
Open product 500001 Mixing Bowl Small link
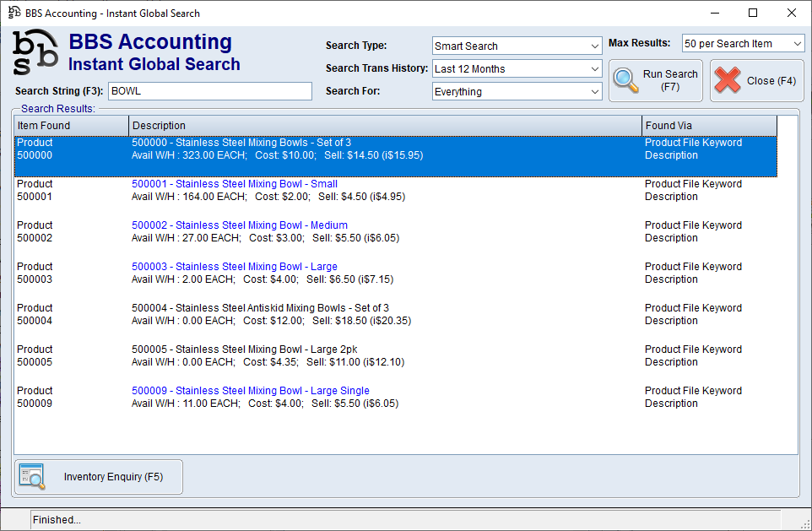click(x=235, y=184)
